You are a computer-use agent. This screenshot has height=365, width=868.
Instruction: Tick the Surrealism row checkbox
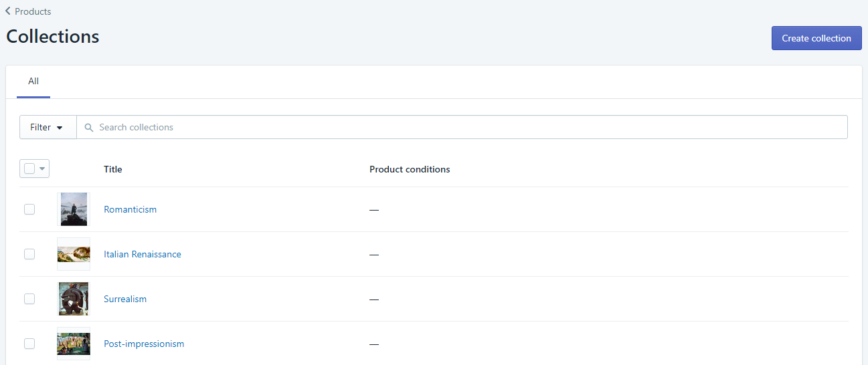[x=29, y=299]
